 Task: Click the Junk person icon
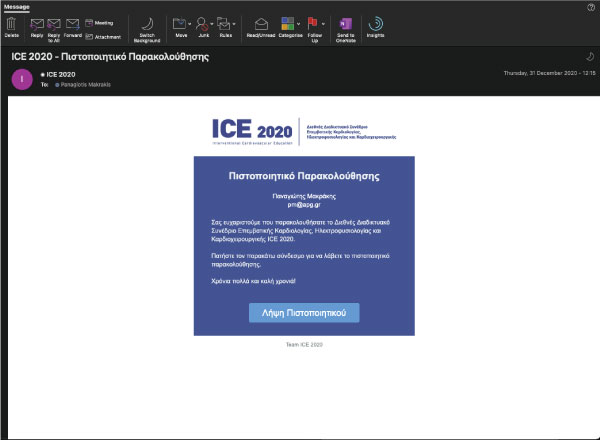[202, 24]
